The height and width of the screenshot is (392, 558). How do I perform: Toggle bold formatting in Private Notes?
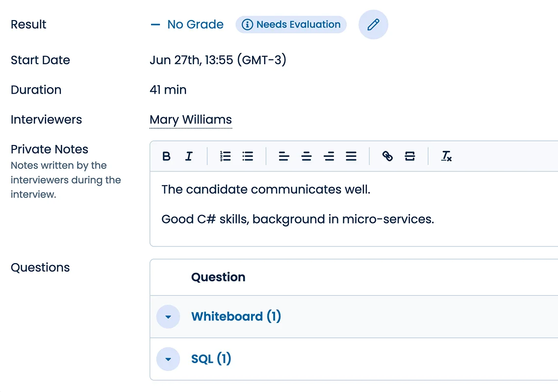coord(167,156)
